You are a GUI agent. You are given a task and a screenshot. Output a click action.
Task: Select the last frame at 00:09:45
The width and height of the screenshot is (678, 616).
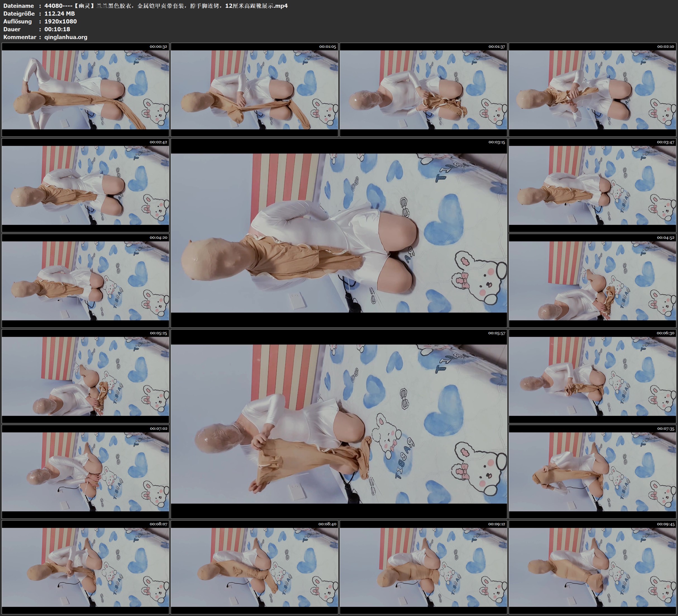[593, 567]
